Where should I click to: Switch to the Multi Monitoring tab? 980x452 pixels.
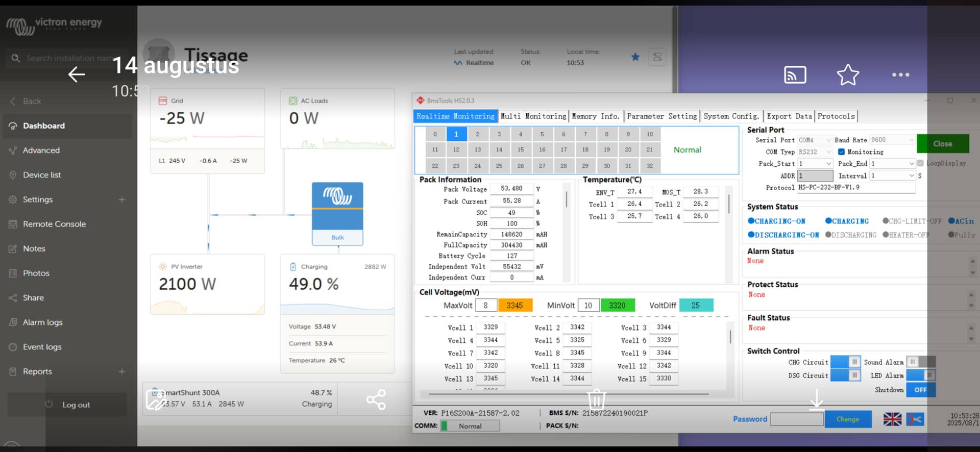pyautogui.click(x=533, y=116)
